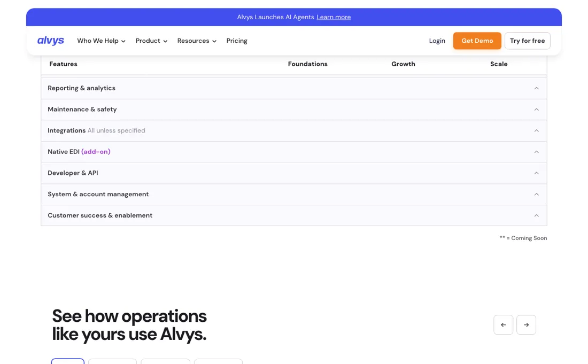This screenshot has width=588, height=364.
Task: Toggle Customer success & enablement chevron
Action: coord(536,215)
